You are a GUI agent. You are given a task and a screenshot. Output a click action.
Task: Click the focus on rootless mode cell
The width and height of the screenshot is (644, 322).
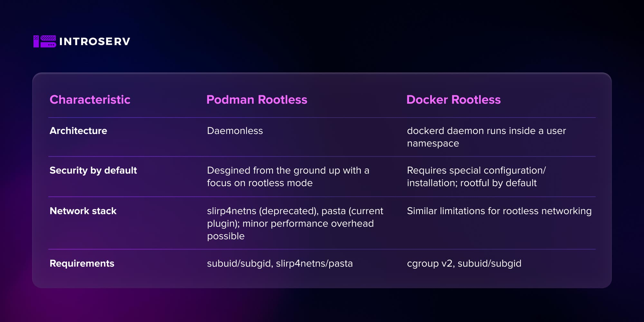point(288,176)
